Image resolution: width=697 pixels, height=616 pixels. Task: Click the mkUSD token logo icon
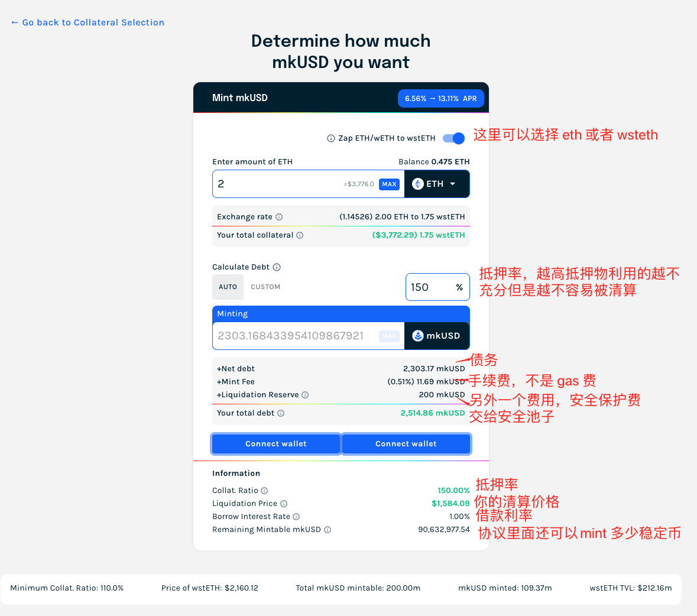pyautogui.click(x=418, y=336)
